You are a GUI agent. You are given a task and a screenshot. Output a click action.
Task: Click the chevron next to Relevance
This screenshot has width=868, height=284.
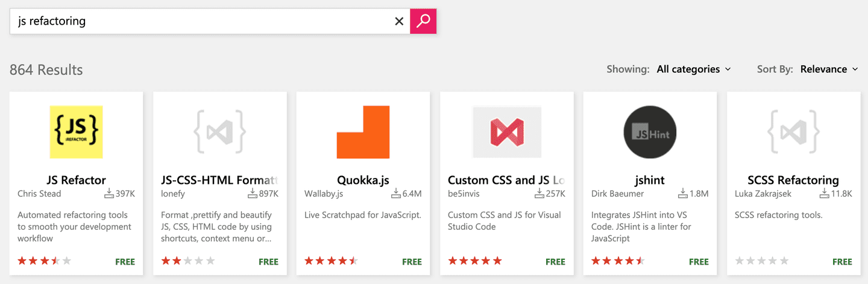pos(855,69)
